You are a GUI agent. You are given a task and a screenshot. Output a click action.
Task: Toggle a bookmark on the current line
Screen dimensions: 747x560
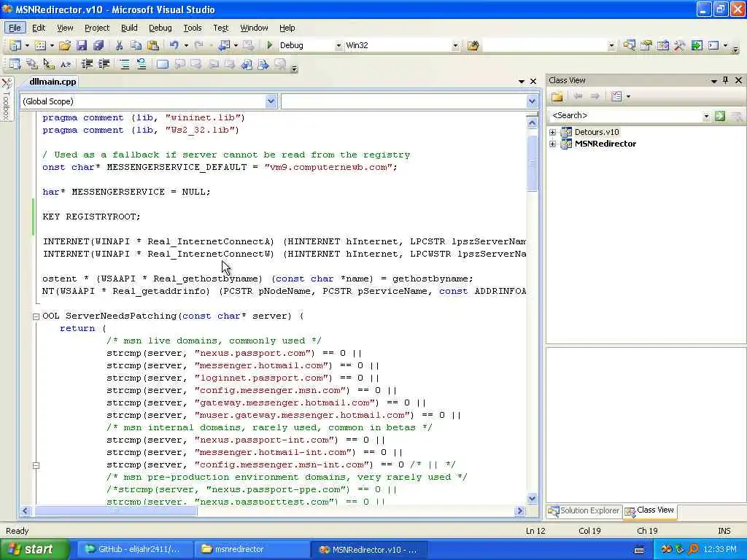click(162, 64)
